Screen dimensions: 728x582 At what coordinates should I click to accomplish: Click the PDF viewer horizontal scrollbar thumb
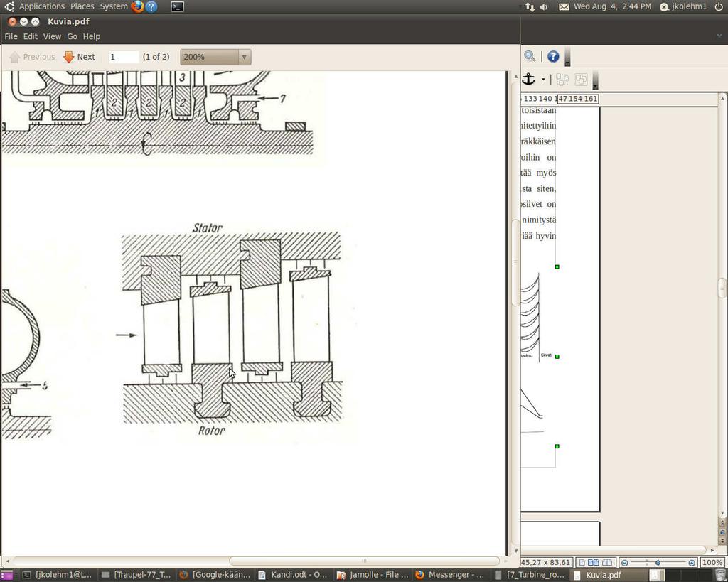[364, 561]
